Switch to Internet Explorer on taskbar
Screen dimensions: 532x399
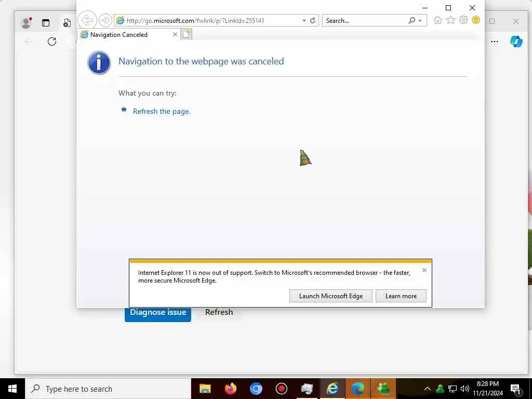point(332,389)
